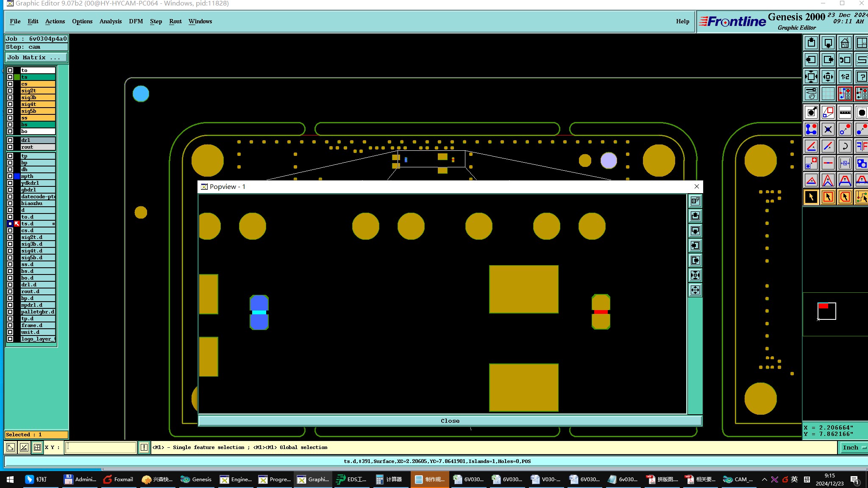Image resolution: width=868 pixels, height=488 pixels.
Task: Toggle checkbox for the rout.d layer
Action: [x=10, y=291]
